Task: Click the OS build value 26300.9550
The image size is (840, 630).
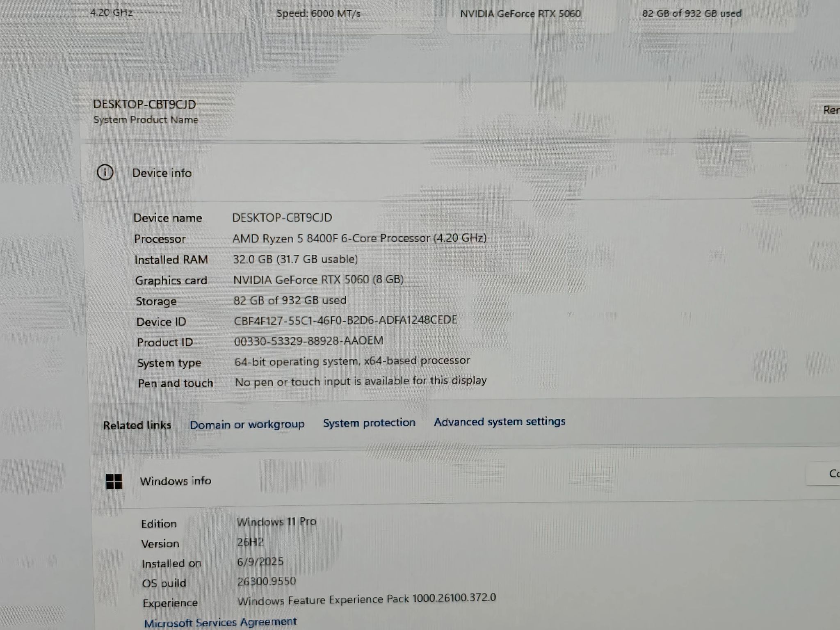Action: pyautogui.click(x=267, y=581)
